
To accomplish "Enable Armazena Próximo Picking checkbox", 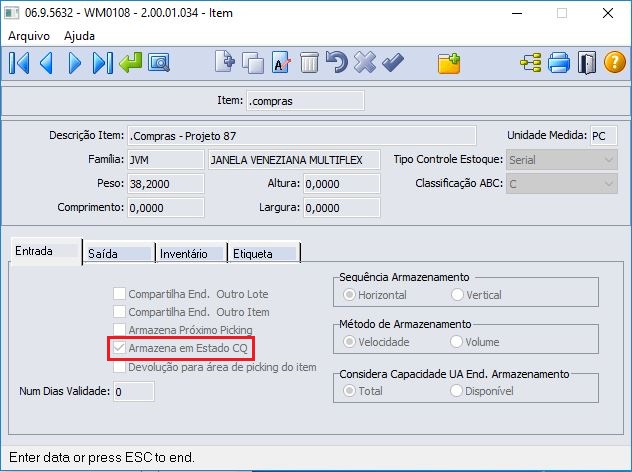I will pos(119,329).
